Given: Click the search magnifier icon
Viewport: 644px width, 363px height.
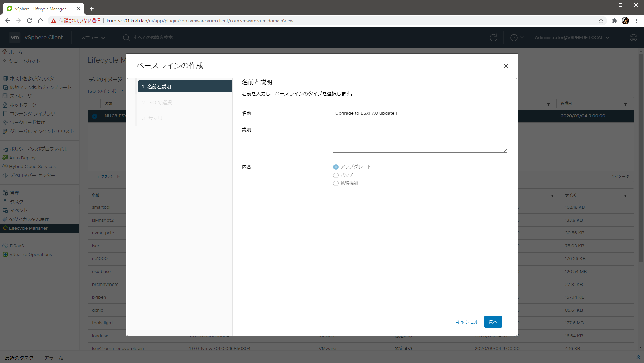Looking at the screenshot, I should tap(126, 38).
